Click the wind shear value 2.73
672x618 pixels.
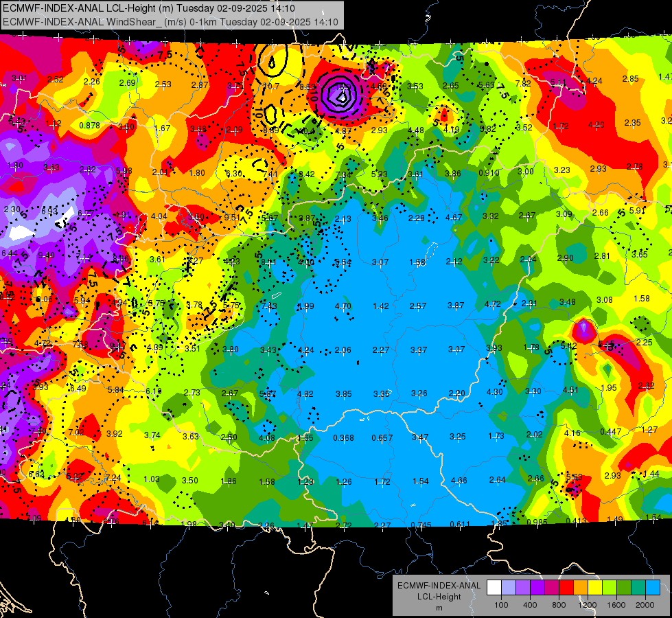point(192,392)
